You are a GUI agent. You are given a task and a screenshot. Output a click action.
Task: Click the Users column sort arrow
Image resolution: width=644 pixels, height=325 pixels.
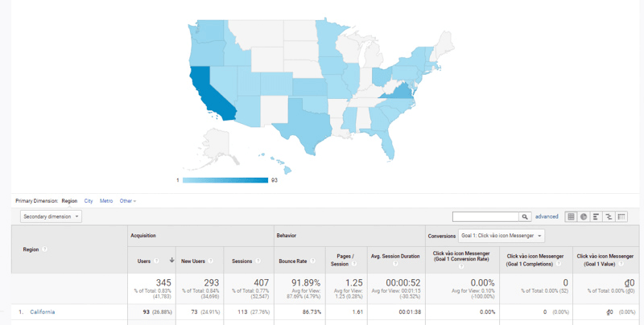(x=171, y=261)
